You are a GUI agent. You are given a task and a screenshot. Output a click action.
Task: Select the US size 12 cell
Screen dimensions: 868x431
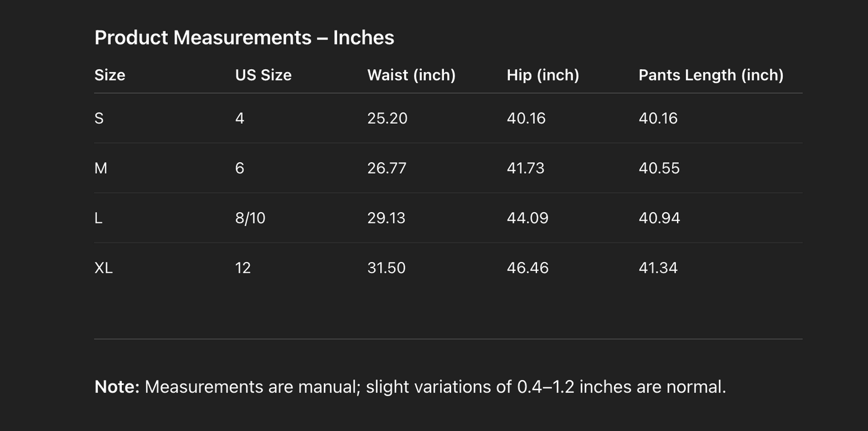point(243,268)
